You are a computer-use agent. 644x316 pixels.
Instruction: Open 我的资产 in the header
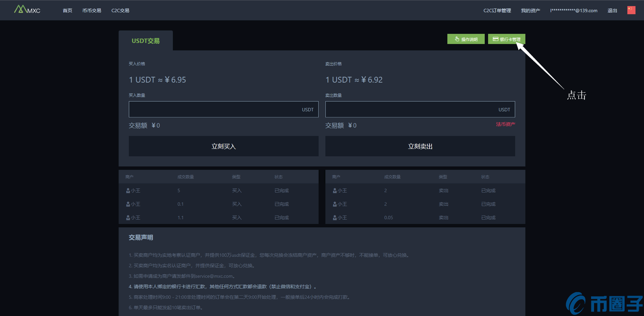(530, 10)
